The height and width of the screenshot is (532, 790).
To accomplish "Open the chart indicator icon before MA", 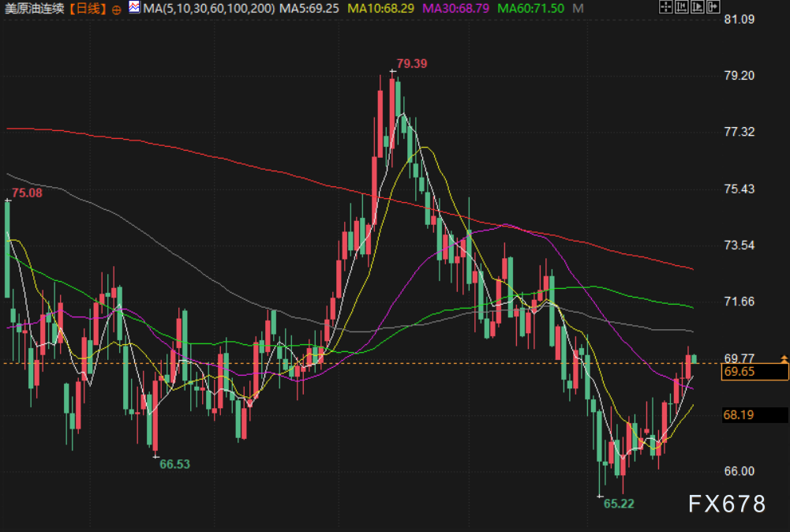I will tap(135, 8).
